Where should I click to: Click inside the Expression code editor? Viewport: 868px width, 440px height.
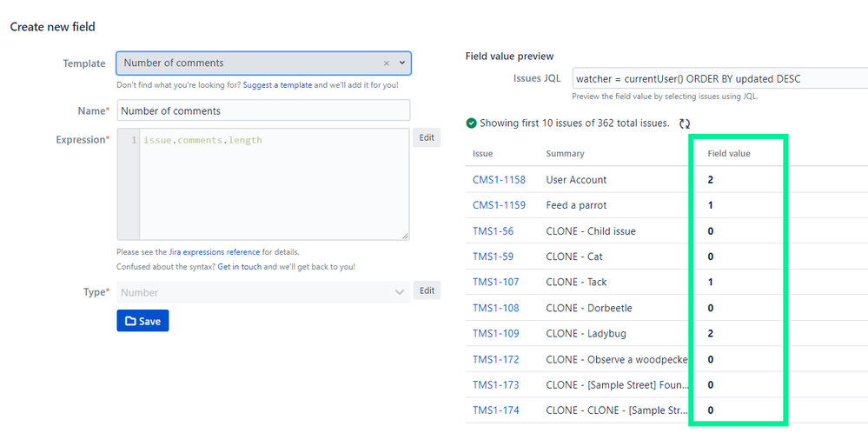coord(274,184)
